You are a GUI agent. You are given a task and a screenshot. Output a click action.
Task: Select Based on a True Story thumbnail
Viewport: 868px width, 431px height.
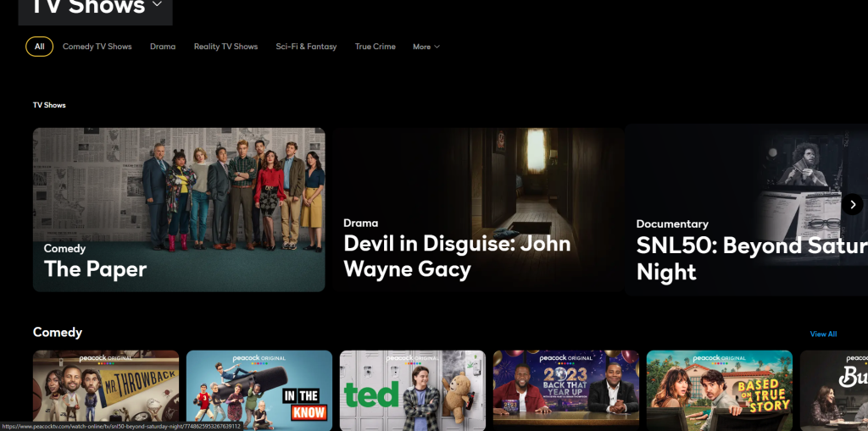pyautogui.click(x=720, y=388)
